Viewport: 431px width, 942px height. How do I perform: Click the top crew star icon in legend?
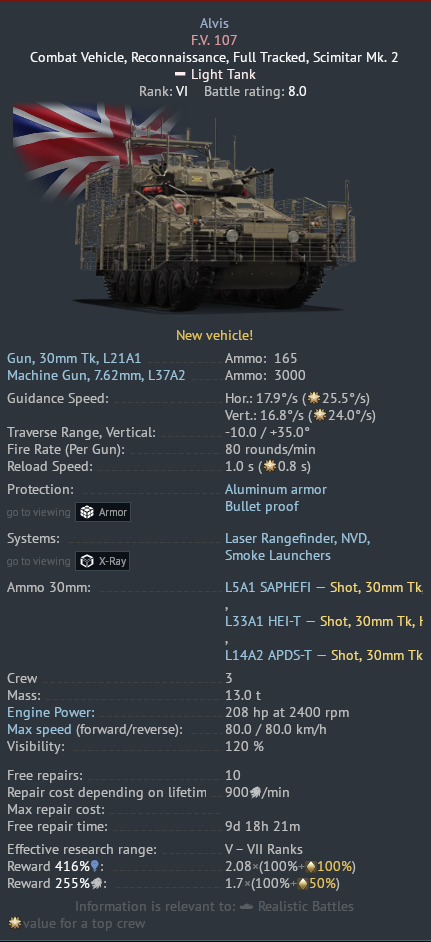click(x=14, y=923)
